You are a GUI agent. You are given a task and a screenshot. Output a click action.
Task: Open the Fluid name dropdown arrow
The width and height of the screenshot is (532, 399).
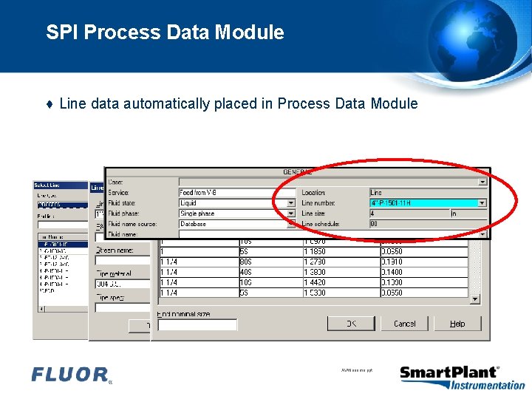point(482,234)
